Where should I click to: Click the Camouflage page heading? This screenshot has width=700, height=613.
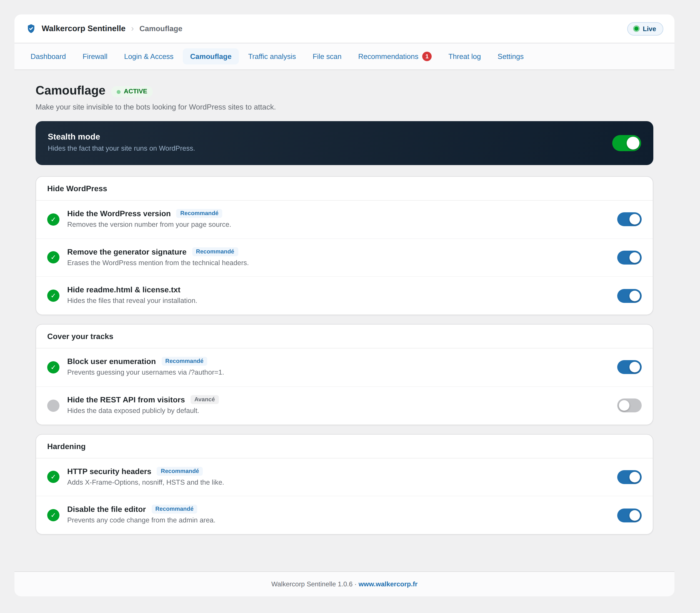[71, 90]
